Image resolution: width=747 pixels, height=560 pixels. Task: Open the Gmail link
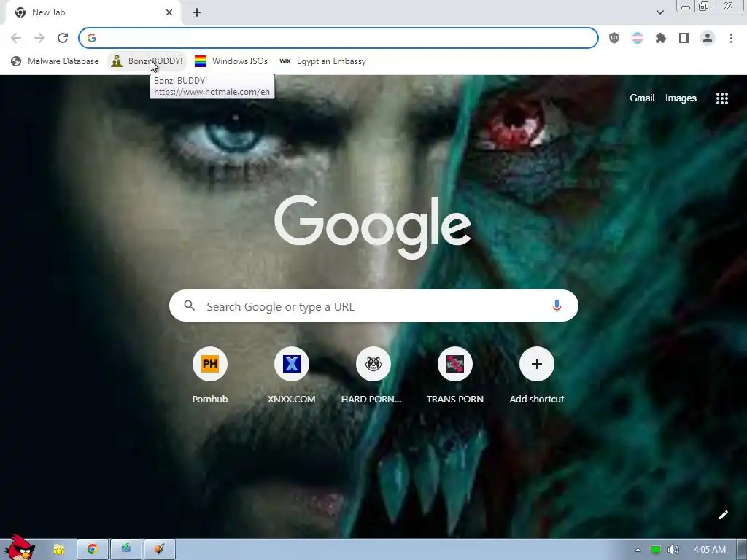pos(642,98)
